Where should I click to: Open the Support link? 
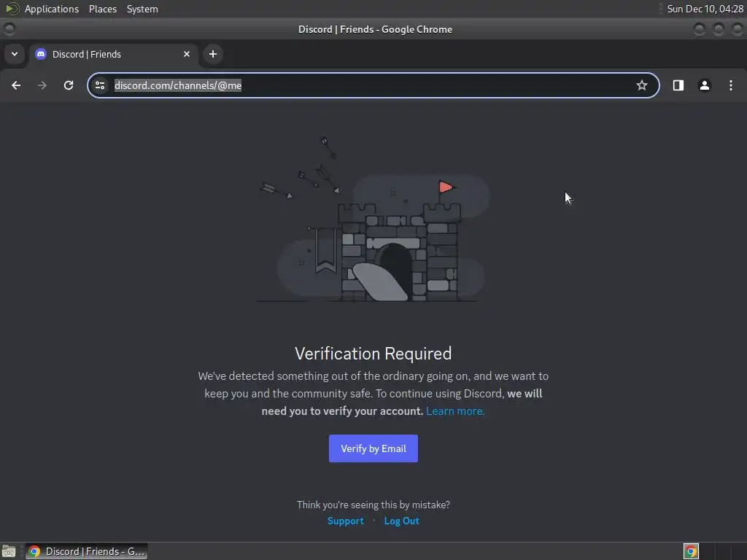[x=345, y=521]
